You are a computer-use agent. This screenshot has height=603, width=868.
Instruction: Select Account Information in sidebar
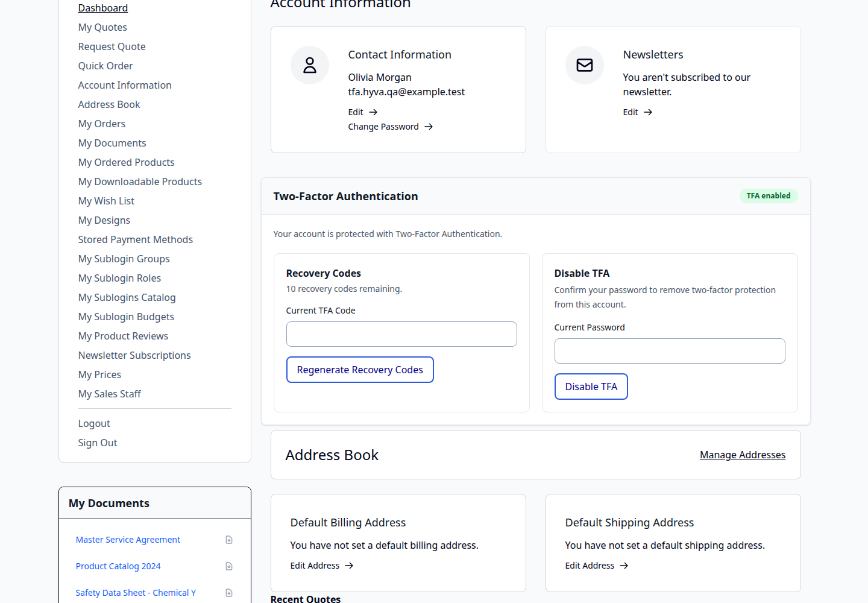[125, 85]
